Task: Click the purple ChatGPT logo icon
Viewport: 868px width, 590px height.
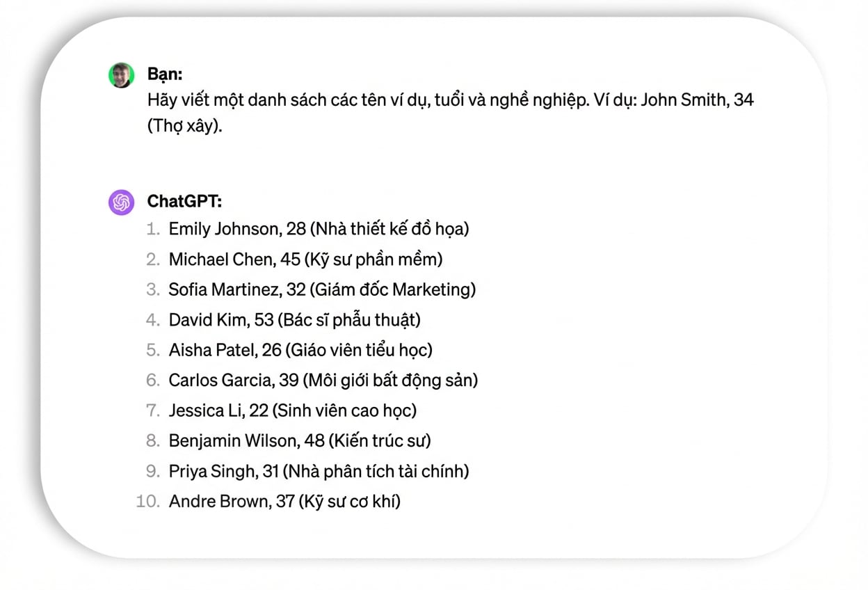Action: pyautogui.click(x=121, y=202)
